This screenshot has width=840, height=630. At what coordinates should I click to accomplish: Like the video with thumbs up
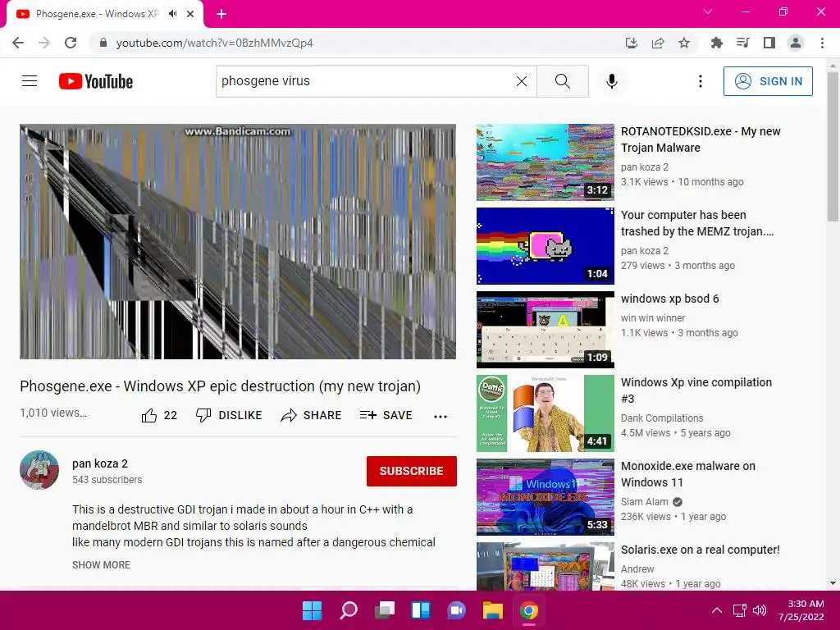[x=158, y=415]
